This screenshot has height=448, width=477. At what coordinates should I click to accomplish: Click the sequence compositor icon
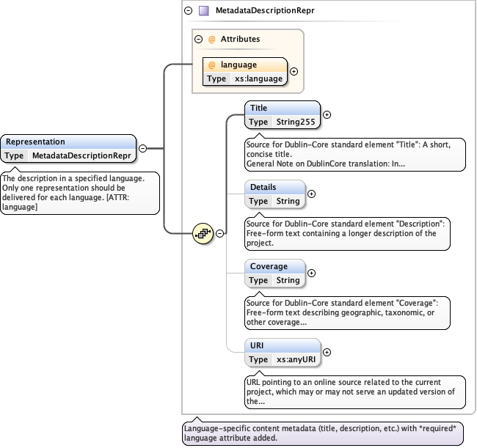click(x=203, y=233)
